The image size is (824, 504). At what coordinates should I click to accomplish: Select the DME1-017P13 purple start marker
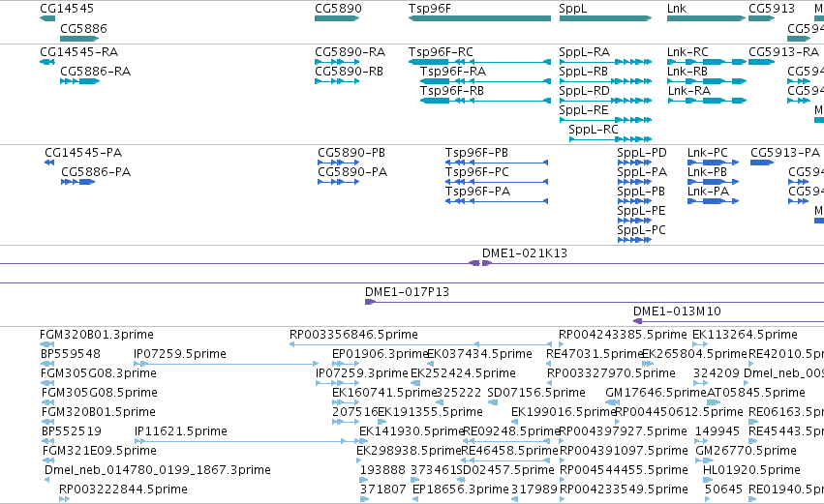[370, 302]
